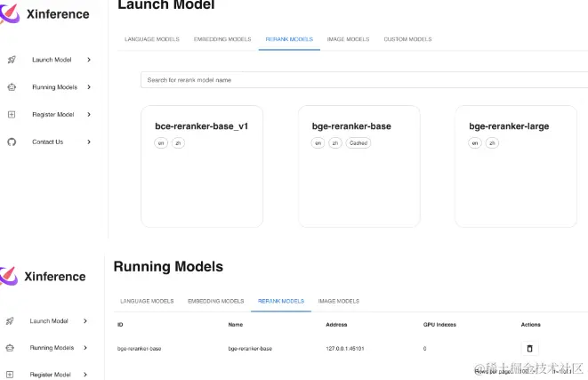Open Image Models tab on Running Models page
This screenshot has width=588, height=380.
pyautogui.click(x=339, y=301)
